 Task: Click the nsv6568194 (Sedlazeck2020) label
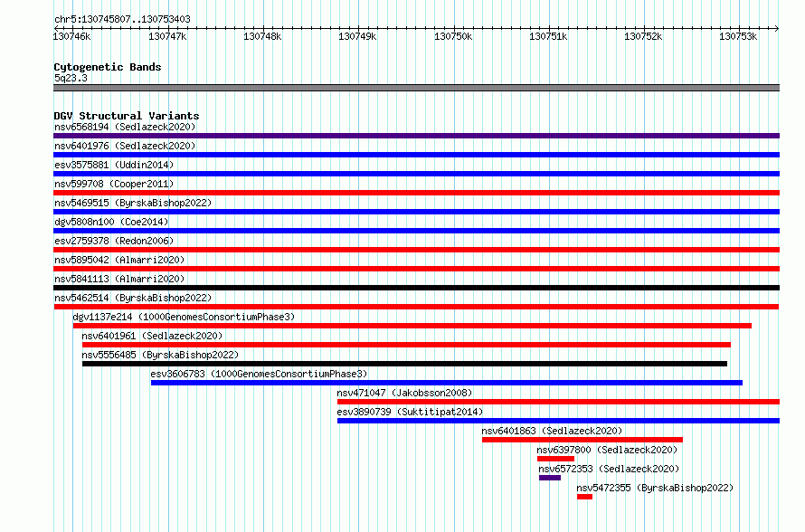point(125,127)
